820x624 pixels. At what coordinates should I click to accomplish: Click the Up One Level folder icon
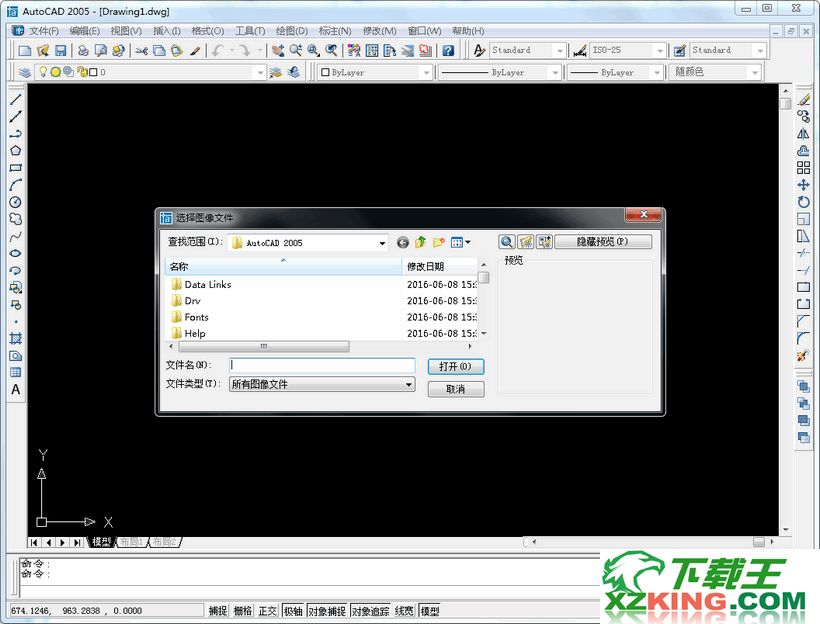420,242
